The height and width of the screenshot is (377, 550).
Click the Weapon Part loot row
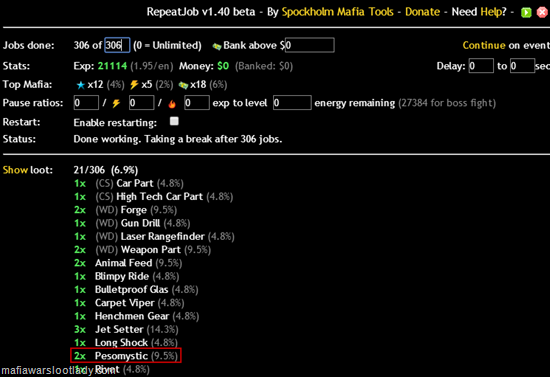142,250
